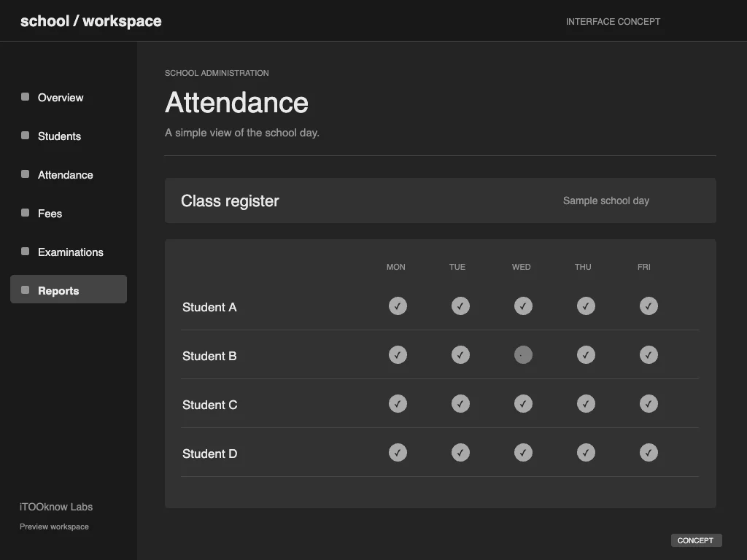Image resolution: width=747 pixels, height=560 pixels.
Task: Click the square icon beside Overview
Action: (x=26, y=97)
